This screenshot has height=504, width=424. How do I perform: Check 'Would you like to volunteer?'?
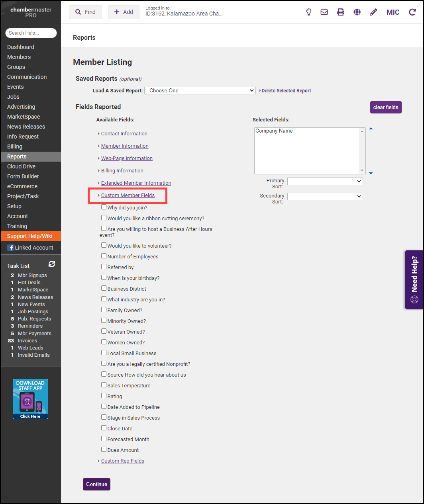click(104, 245)
